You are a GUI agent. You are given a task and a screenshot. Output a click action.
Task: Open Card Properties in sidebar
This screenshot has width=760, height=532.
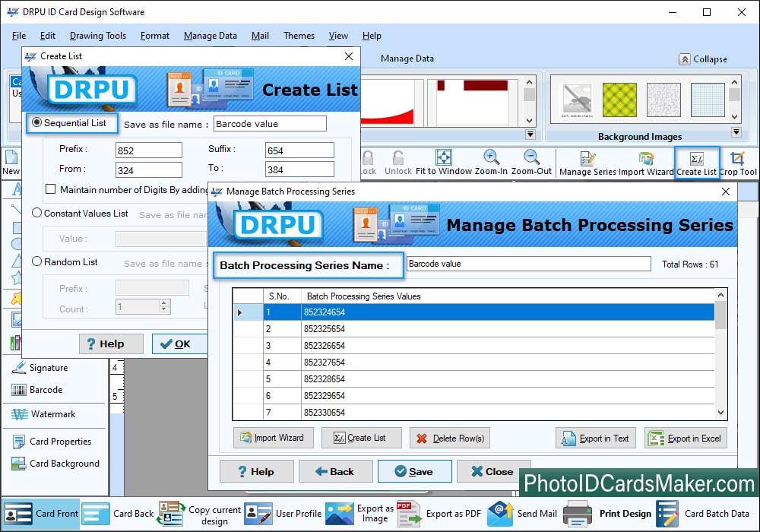tap(52, 442)
